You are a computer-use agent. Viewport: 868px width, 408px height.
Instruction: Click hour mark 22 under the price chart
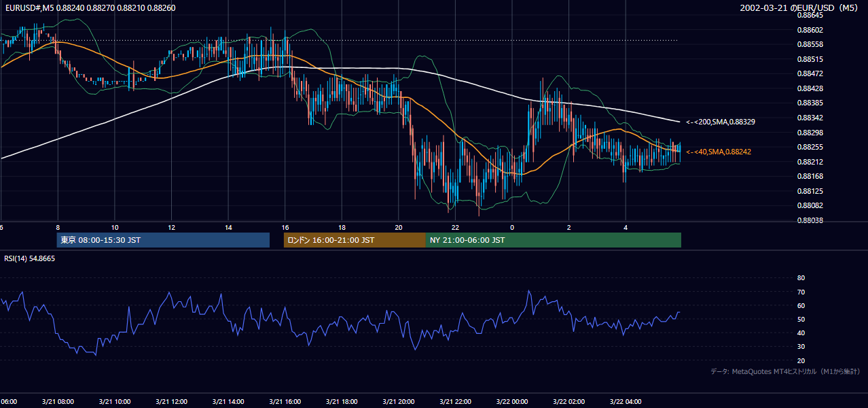pos(455,228)
